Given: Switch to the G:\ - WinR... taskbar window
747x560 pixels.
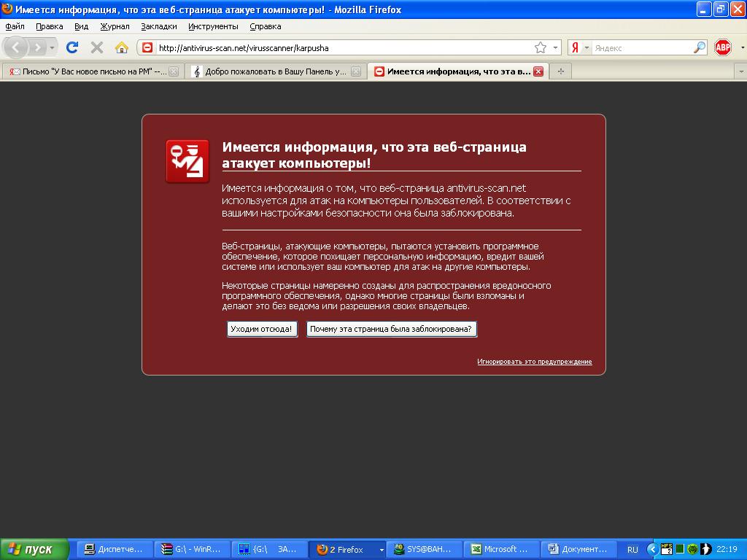Looking at the screenshot, I should 192,549.
